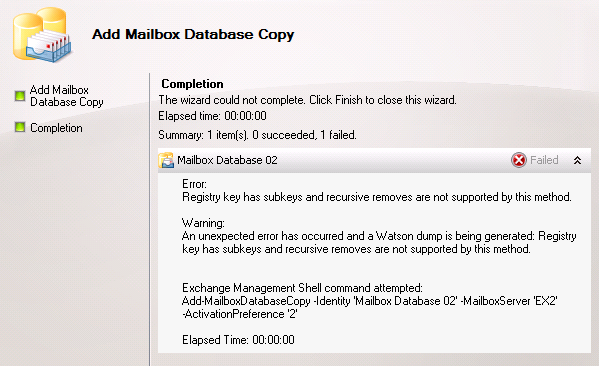Select the Completion step in sidebar
This screenshot has width=599, height=366.
[x=56, y=128]
